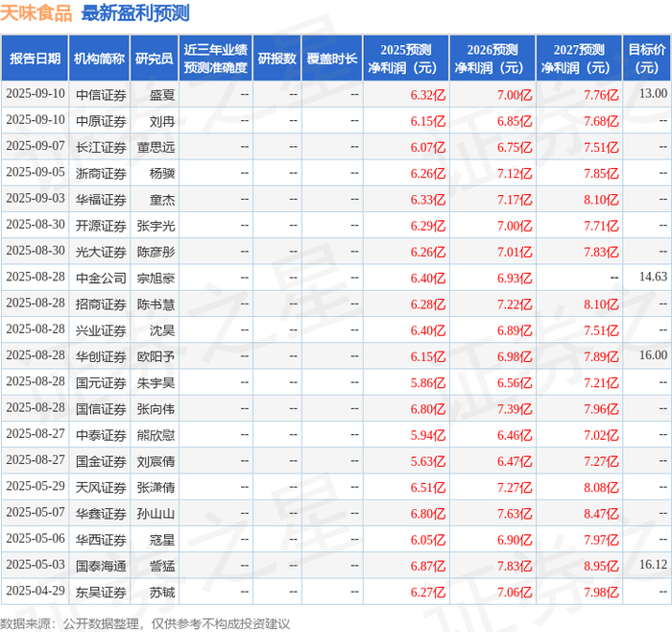This screenshot has height=632, width=672.
Task: Click target price 13.00
Action: pos(653,93)
